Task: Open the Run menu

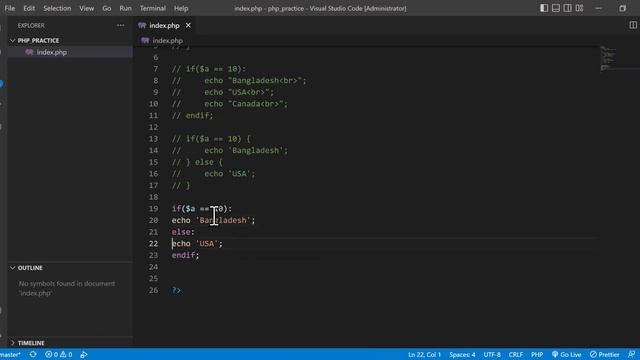Action: [125, 8]
